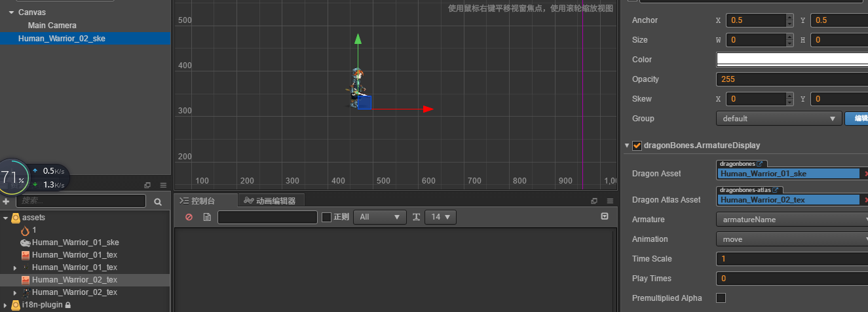The height and width of the screenshot is (312, 868).
Task: Collapse the assets folder
Action: [6, 218]
